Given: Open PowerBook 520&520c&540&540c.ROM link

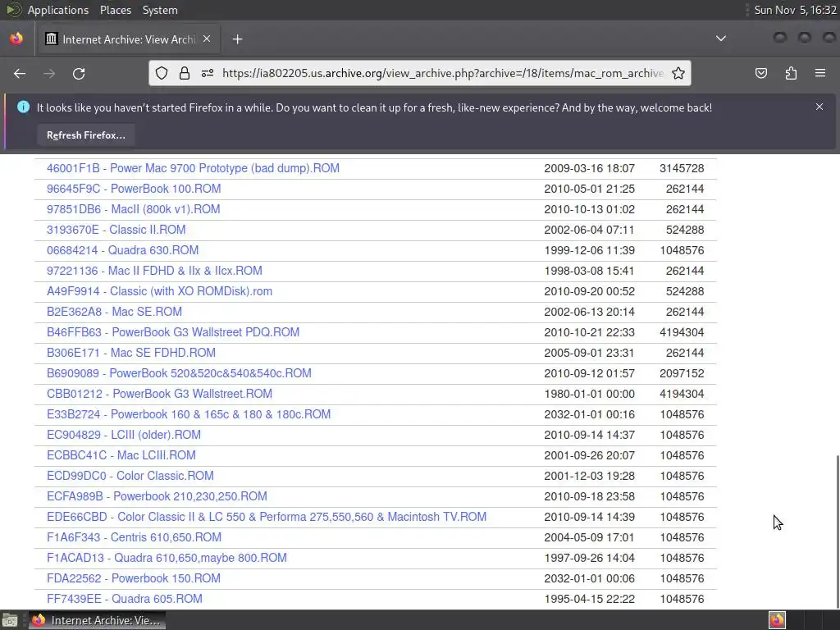Looking at the screenshot, I should click(x=179, y=373).
